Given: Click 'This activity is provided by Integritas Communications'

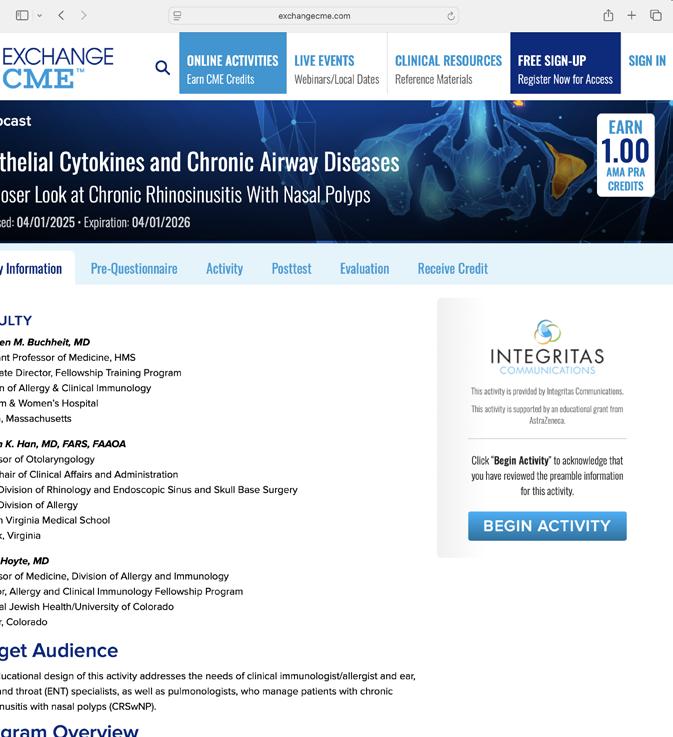Looking at the screenshot, I should tap(547, 391).
